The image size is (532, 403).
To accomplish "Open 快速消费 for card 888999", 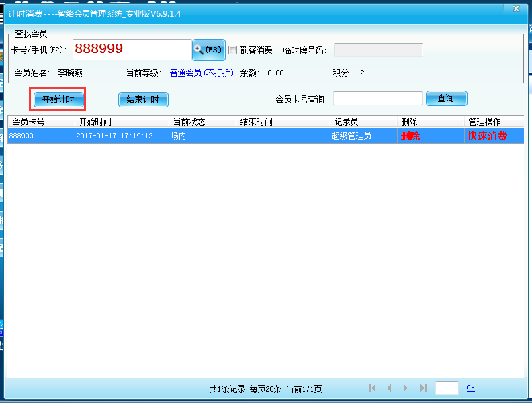I will tap(486, 136).
